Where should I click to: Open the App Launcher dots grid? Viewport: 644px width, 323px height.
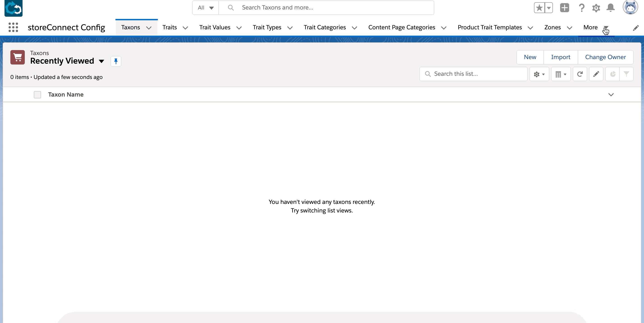point(13,27)
